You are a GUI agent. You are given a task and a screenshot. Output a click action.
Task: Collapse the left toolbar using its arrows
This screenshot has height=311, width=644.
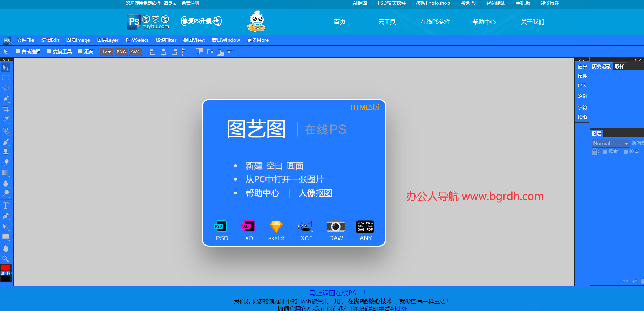click(x=6, y=60)
